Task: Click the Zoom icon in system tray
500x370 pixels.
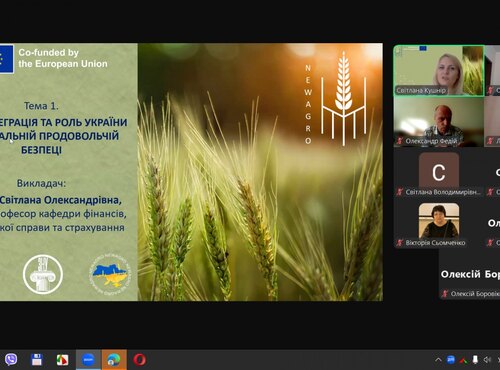Action: click(x=451, y=359)
